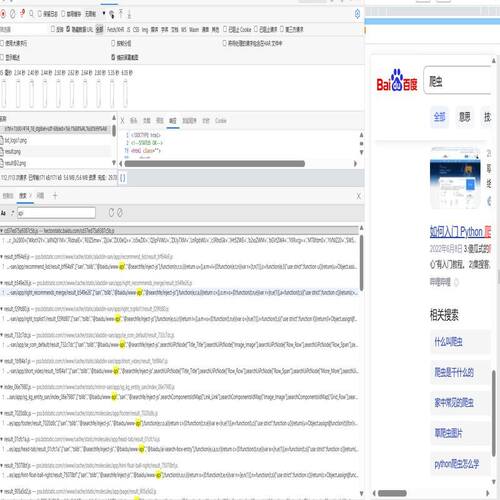Click the import HAR upload arrow icon
The height and width of the screenshot is (500, 500).
(121, 14)
